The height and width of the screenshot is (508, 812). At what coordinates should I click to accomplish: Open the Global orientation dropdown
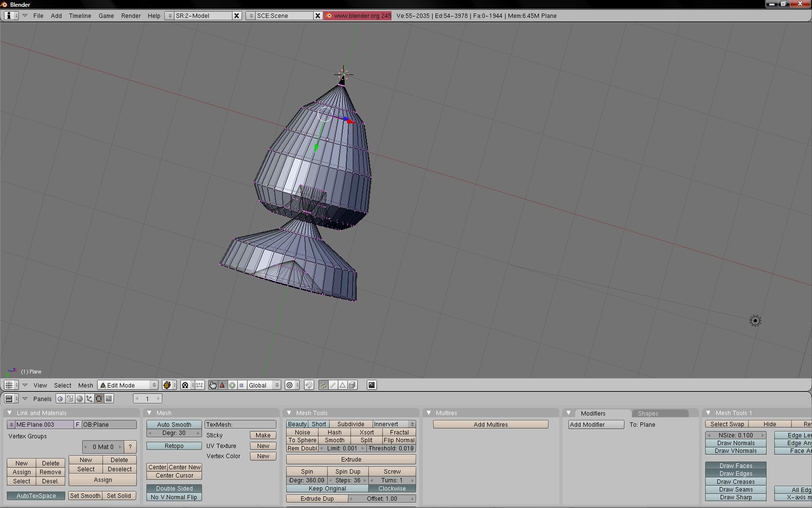pyautogui.click(x=264, y=385)
